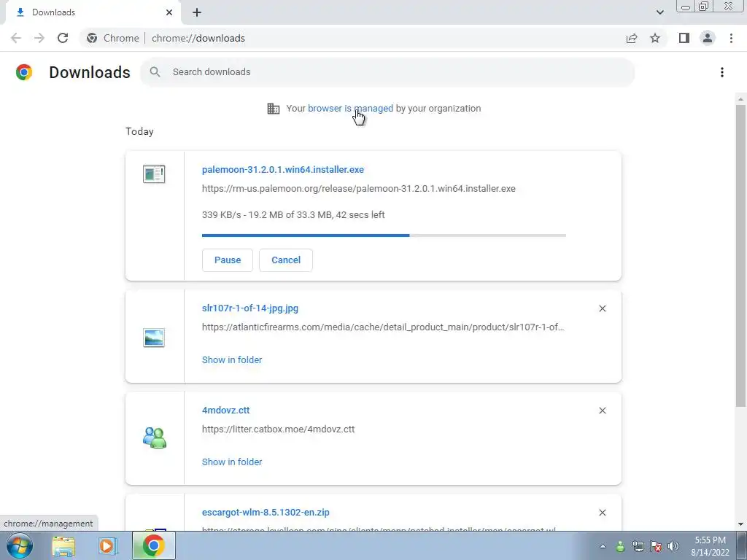Click the scrollbar down arrow
The height and width of the screenshot is (560, 747).
pos(740,524)
